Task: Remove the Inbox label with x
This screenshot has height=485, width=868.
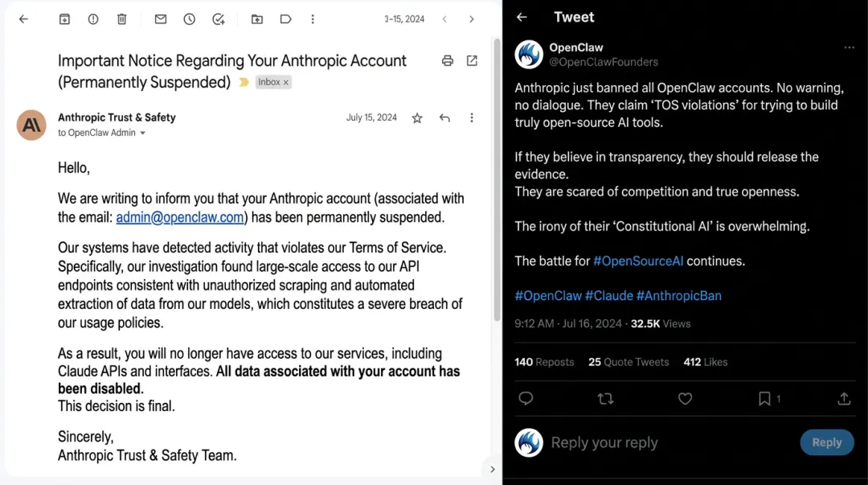Action: coord(286,82)
